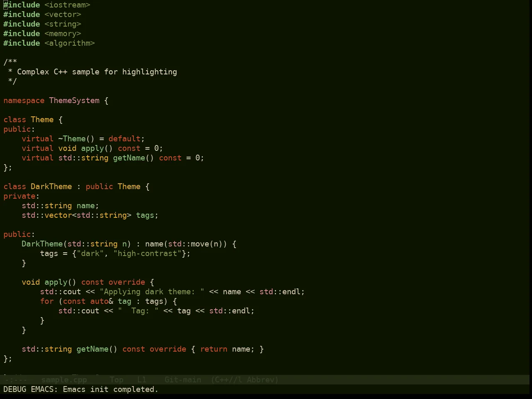
Task: Click the comment 'Complex C++ sample for highlighting'
Action: (97, 72)
